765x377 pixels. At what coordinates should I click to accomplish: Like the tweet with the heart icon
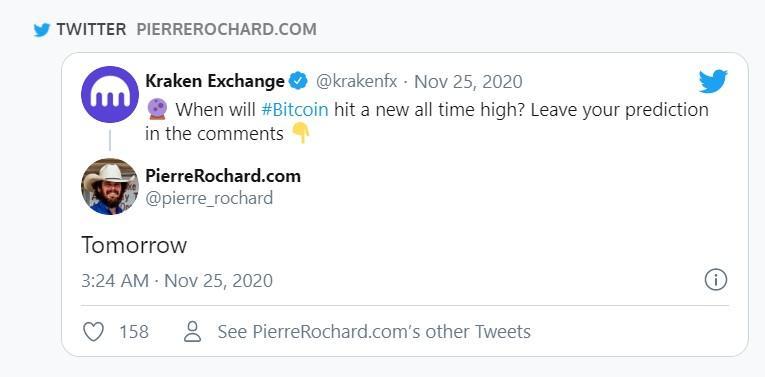[93, 332]
